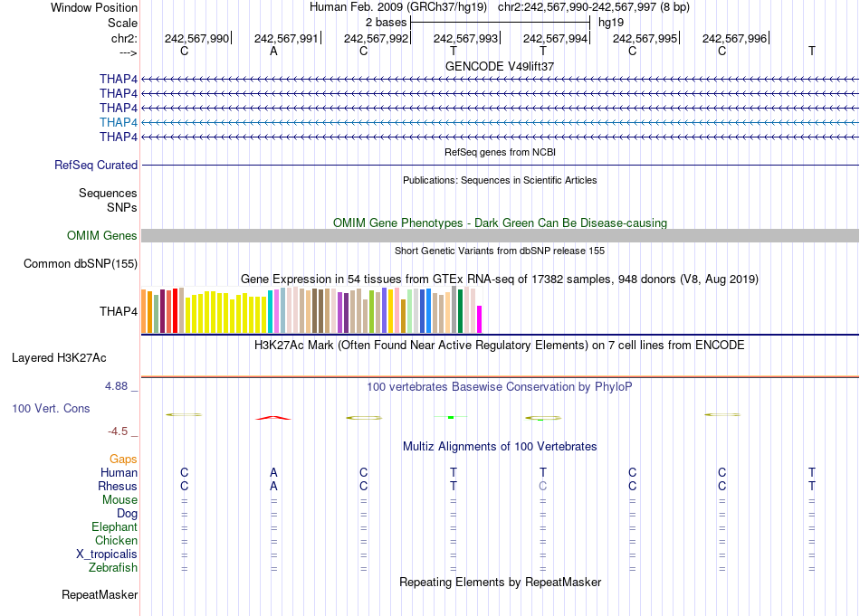The image size is (860, 616).
Task: Click position label 242,567,994
Action: point(555,38)
